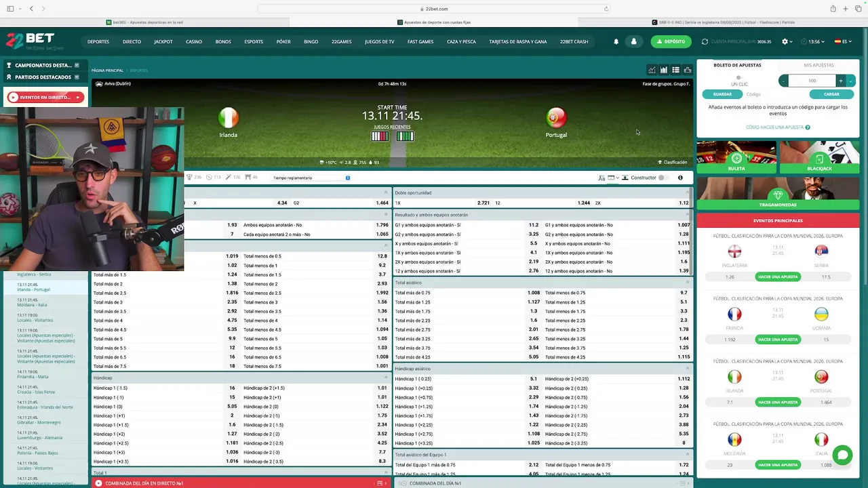Collapse the Doble oportunidad market
Image resolution: width=868 pixels, height=488 pixels.
[688, 192]
